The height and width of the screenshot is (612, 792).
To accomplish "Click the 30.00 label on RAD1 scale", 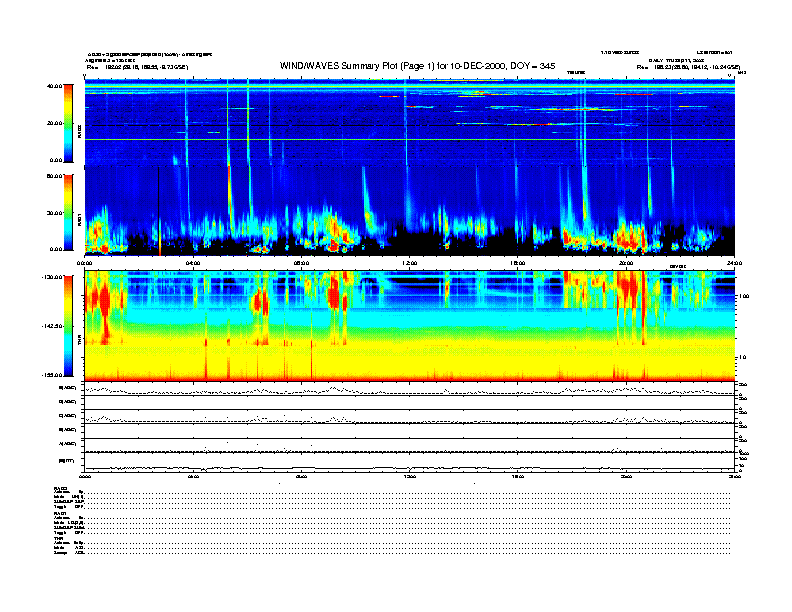I will click(x=54, y=213).
